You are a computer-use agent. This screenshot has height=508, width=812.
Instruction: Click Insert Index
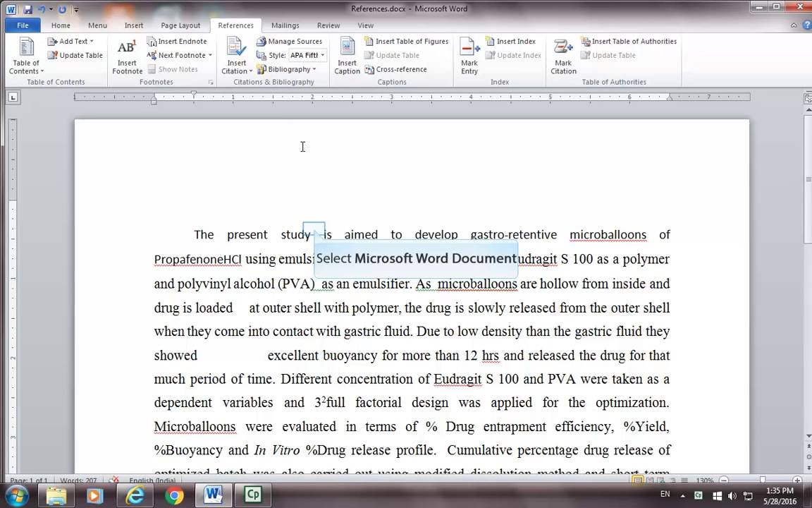[510, 42]
